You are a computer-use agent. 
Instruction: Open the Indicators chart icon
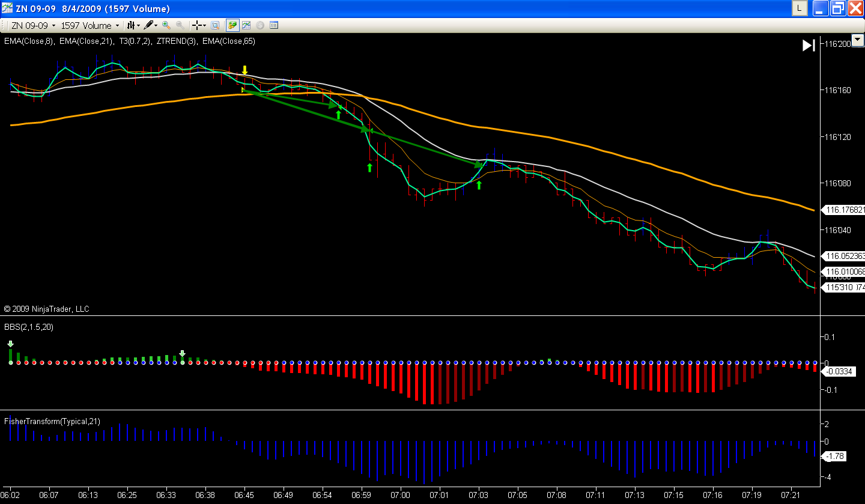(246, 25)
